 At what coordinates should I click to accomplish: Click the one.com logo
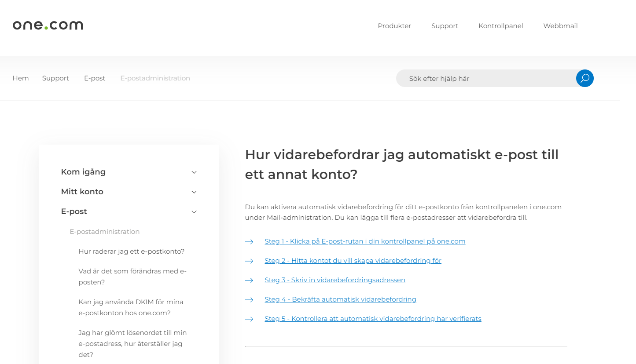point(48,25)
